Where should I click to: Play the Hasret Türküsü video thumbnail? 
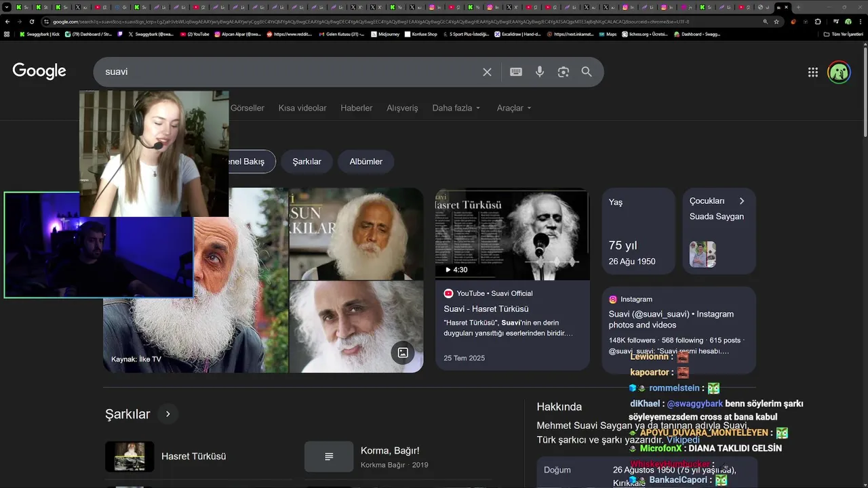(x=513, y=235)
